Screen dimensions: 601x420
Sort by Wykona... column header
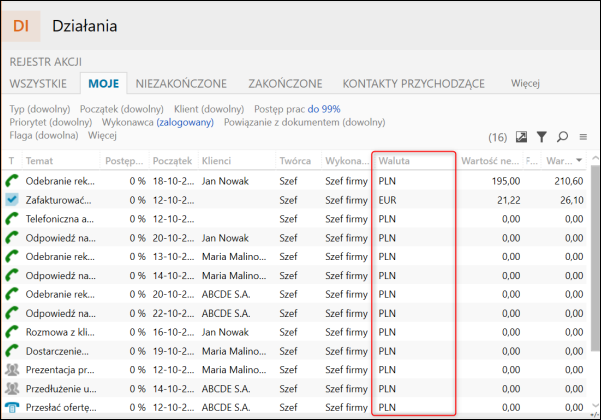(x=347, y=161)
